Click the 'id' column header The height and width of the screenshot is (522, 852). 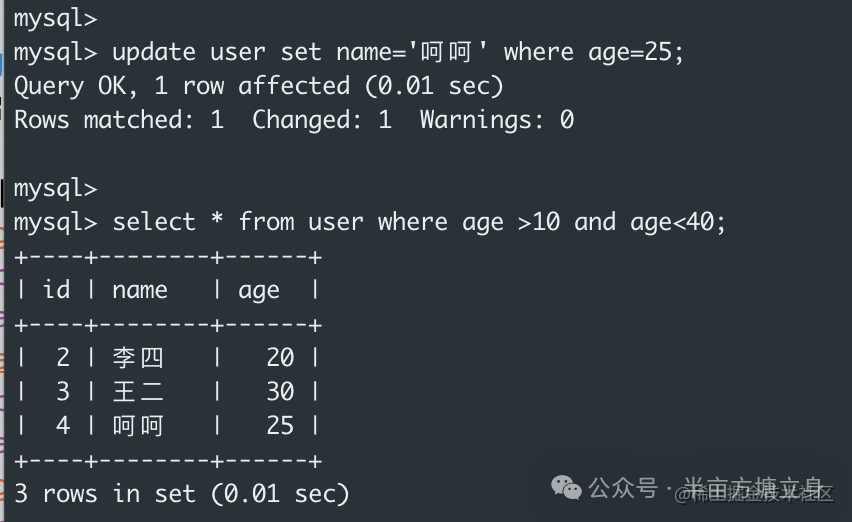[x=57, y=290]
